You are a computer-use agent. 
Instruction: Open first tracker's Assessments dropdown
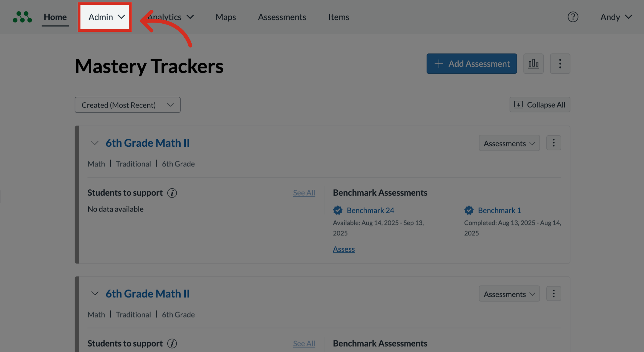click(x=509, y=143)
